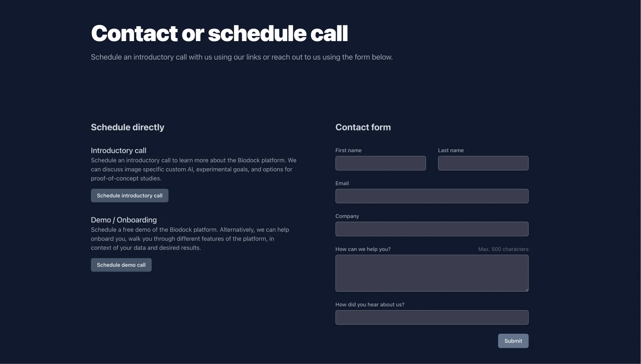Click the Schedule introductory call button

point(130,195)
